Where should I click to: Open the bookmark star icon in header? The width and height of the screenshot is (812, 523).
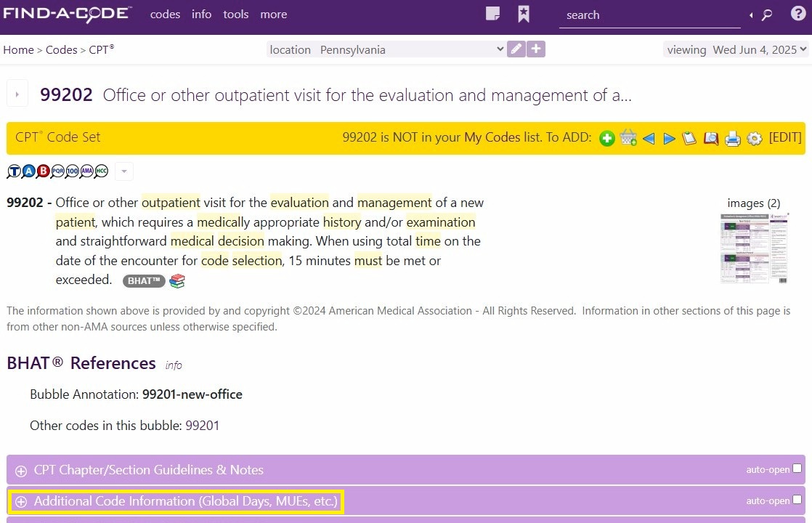pos(524,14)
